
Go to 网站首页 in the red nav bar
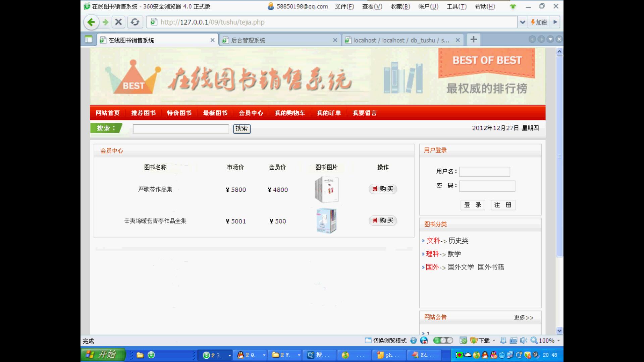pyautogui.click(x=107, y=113)
